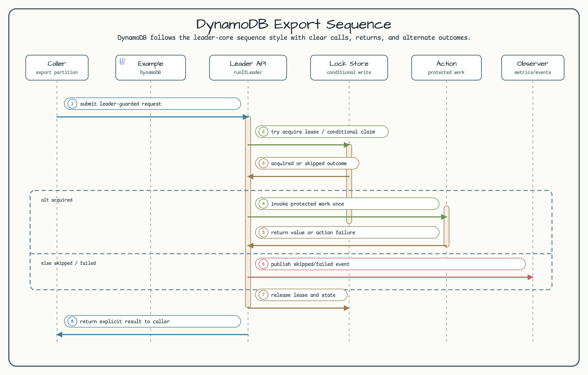This screenshot has height=375, width=588.
Task: Click step number 1 circle
Action: click(72, 103)
